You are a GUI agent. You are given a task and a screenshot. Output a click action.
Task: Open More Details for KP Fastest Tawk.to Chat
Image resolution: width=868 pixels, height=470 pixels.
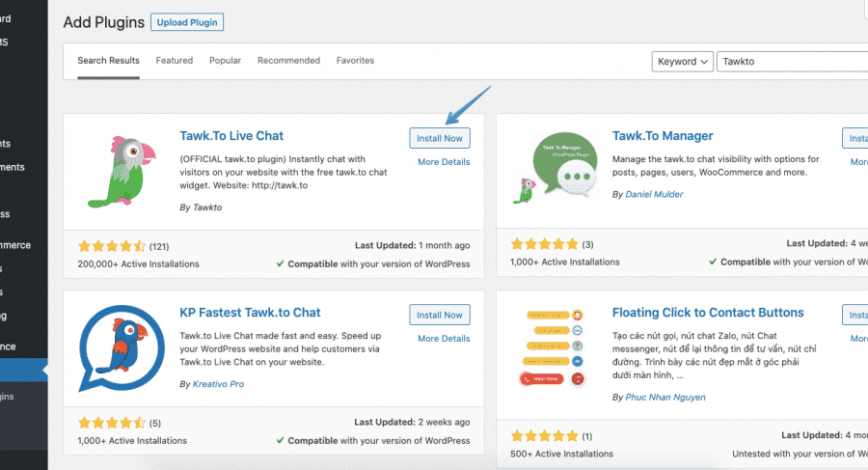point(444,339)
